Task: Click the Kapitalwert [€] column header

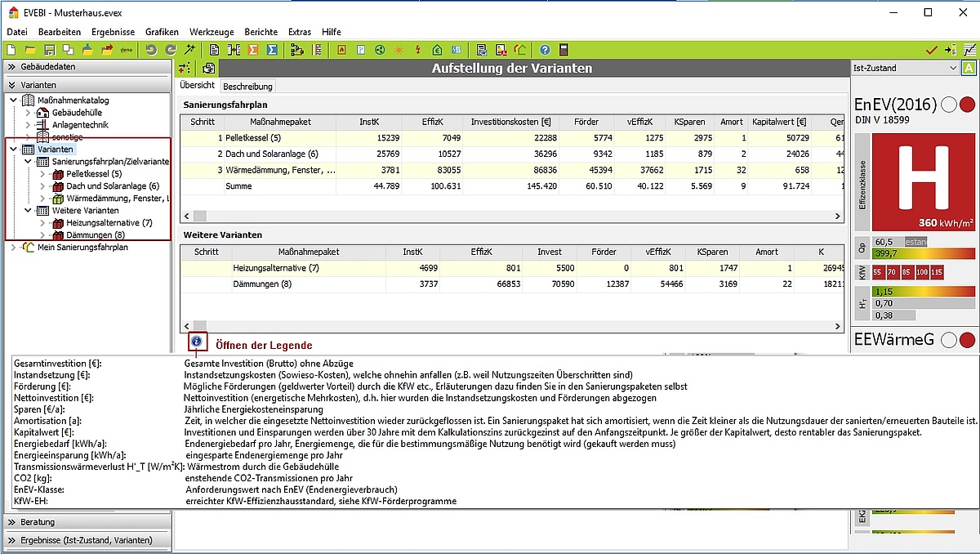Action: coord(779,122)
